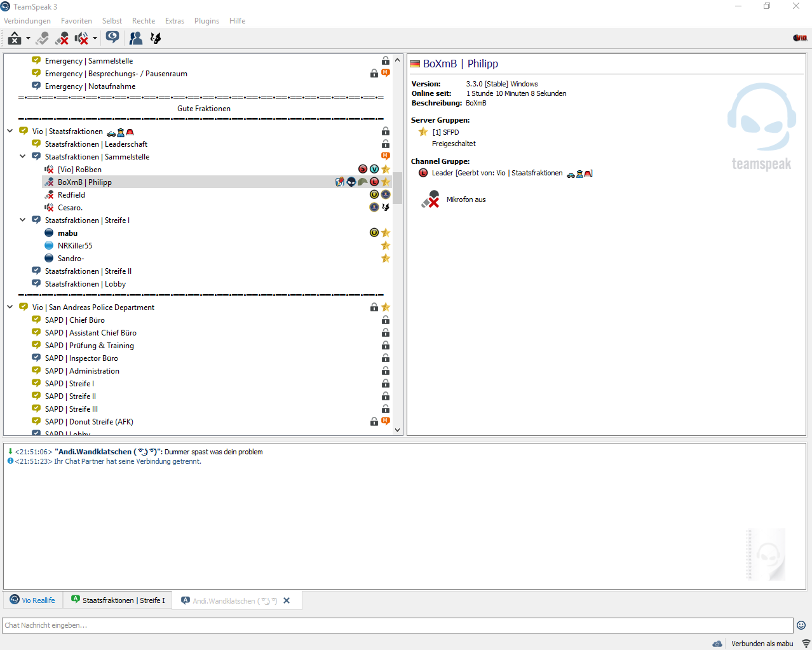812x650 pixels.
Task: Select channel Emergency | Notaufnahme
Action: 90,86
